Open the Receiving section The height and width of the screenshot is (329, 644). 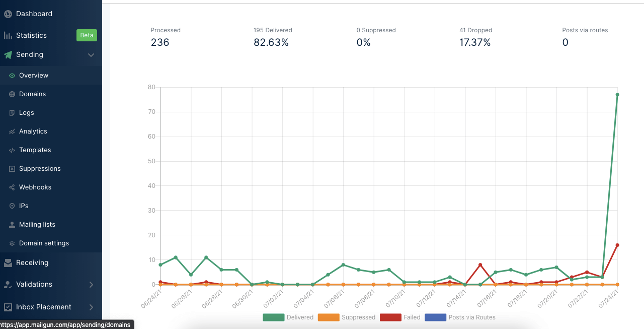click(32, 262)
